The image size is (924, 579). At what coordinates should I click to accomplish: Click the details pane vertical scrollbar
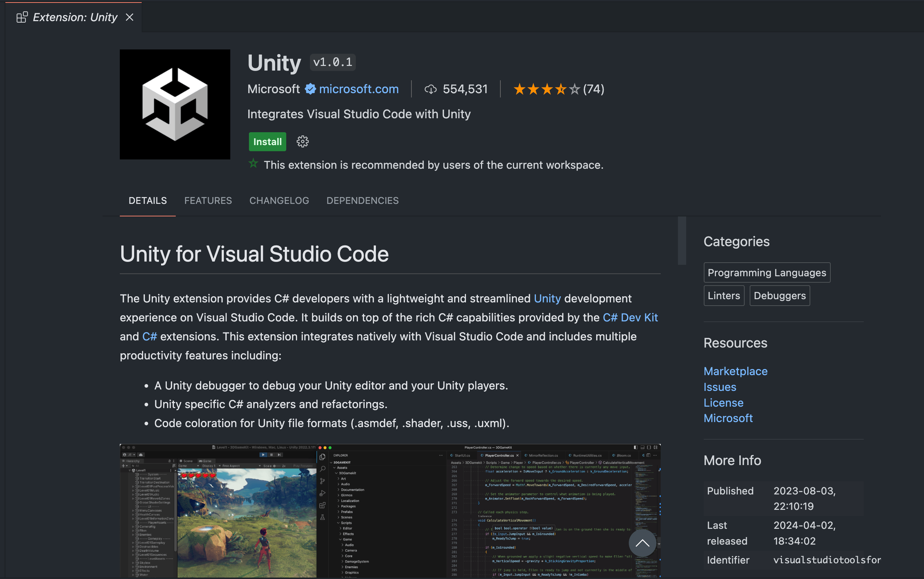coord(682,240)
